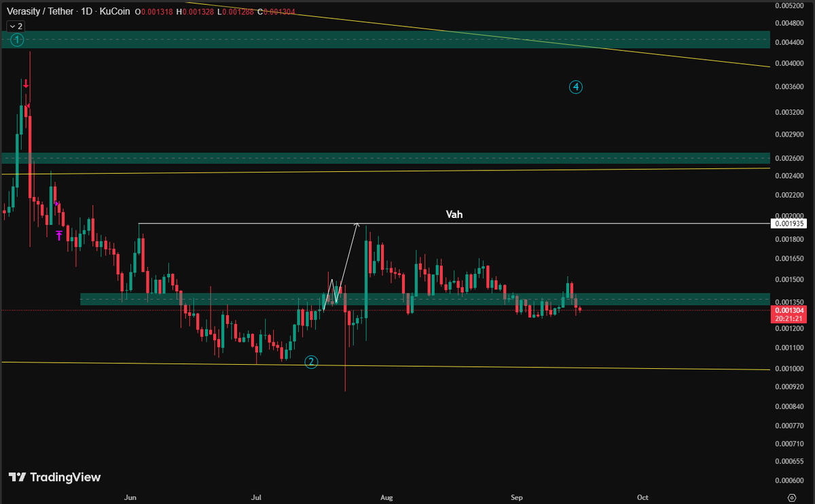This screenshot has height=504, width=815.
Task: Select the purple Tether symbol drawing
Action: [58, 234]
